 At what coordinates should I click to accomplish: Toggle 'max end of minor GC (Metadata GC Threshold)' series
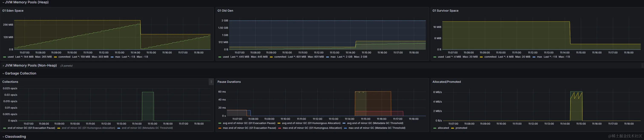click(x=377, y=128)
